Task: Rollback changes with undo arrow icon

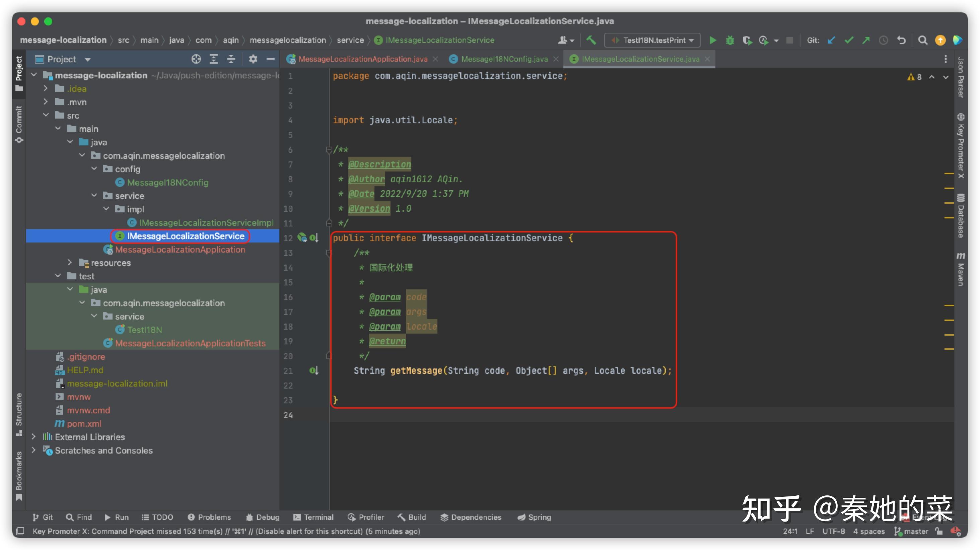Action: click(x=901, y=40)
